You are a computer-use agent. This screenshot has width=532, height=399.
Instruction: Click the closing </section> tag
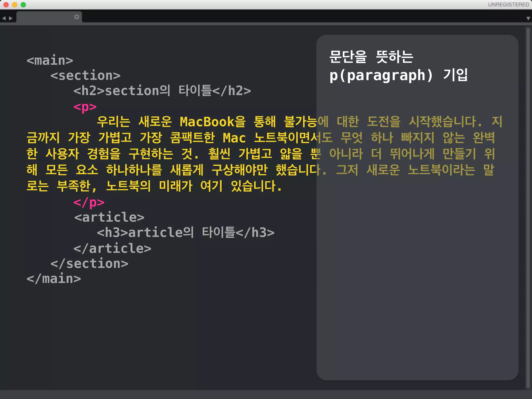(x=89, y=263)
